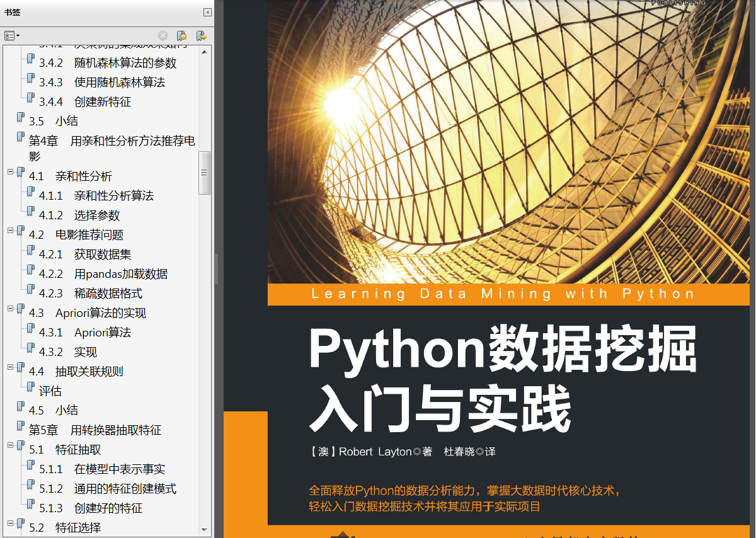This screenshot has width=756, height=538.
Task: Collapse the 4.3 Apriori算法的实现 tree node
Action: coord(10,308)
